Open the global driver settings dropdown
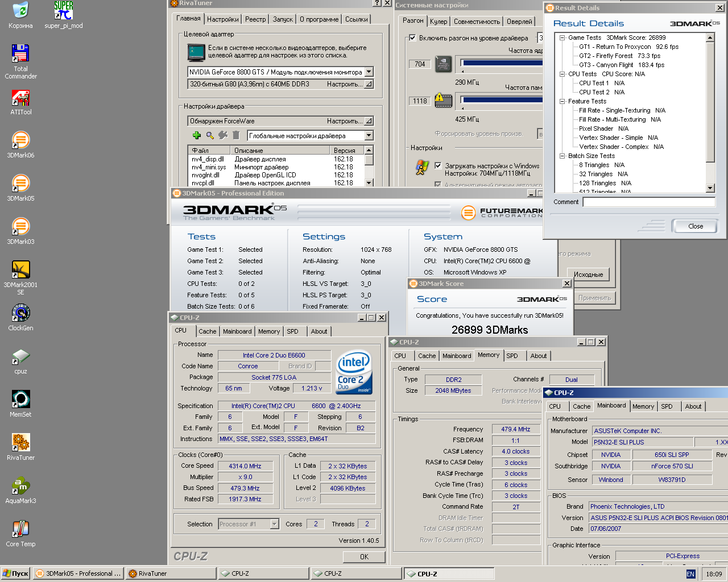This screenshot has height=582, width=728. point(369,135)
